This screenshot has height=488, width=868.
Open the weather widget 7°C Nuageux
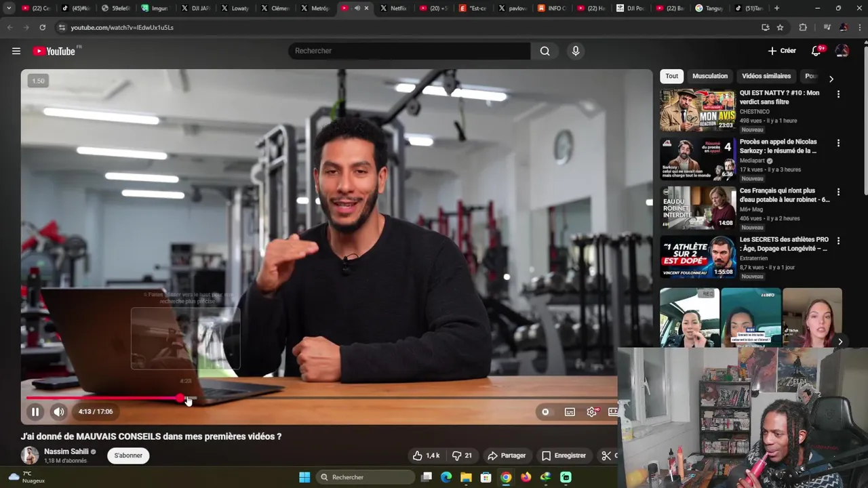tap(27, 477)
